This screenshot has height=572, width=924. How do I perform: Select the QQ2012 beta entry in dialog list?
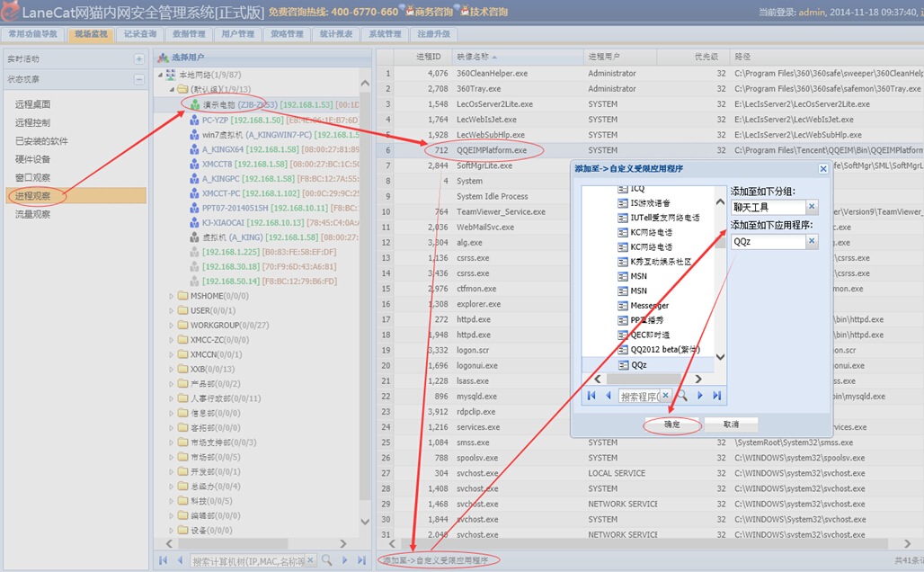coord(663,350)
